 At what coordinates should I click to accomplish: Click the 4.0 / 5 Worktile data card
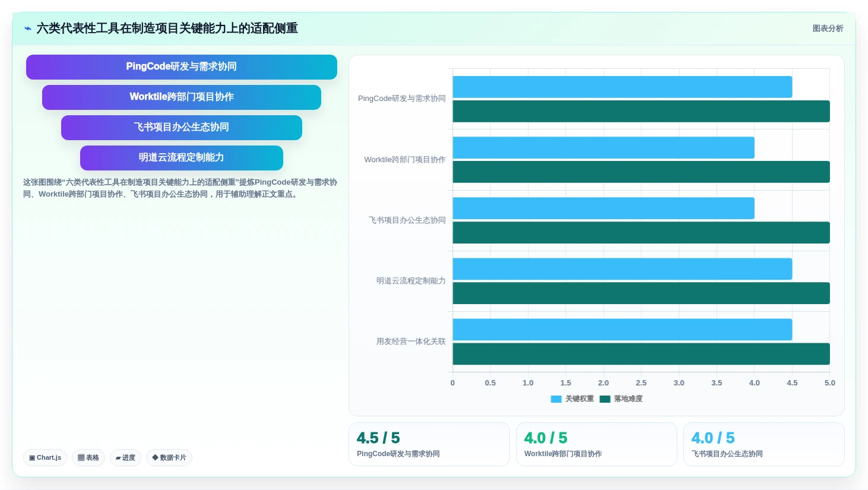point(597,444)
